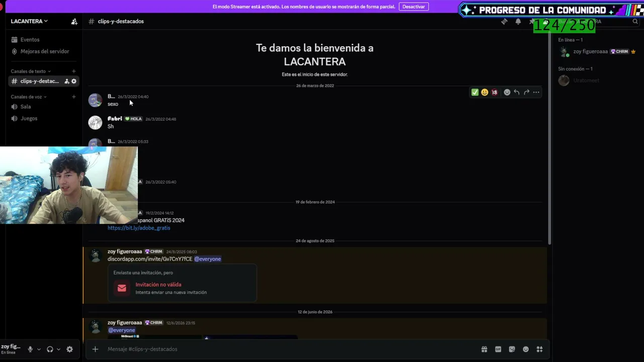Open the gift icon in message bar
644x362 pixels.
click(x=484, y=349)
